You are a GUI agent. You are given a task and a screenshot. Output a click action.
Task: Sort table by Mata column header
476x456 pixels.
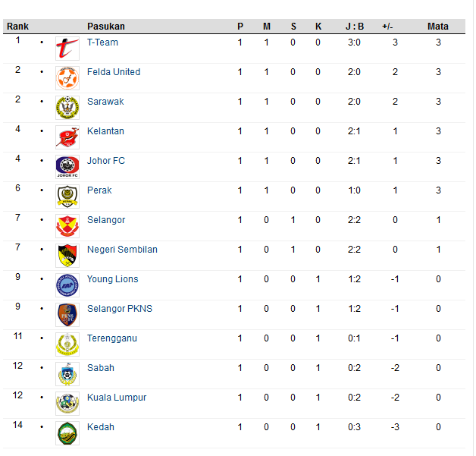coord(438,27)
